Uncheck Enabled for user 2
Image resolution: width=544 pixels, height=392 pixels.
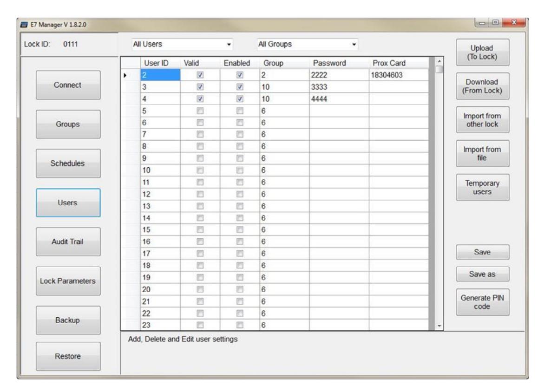(x=240, y=75)
